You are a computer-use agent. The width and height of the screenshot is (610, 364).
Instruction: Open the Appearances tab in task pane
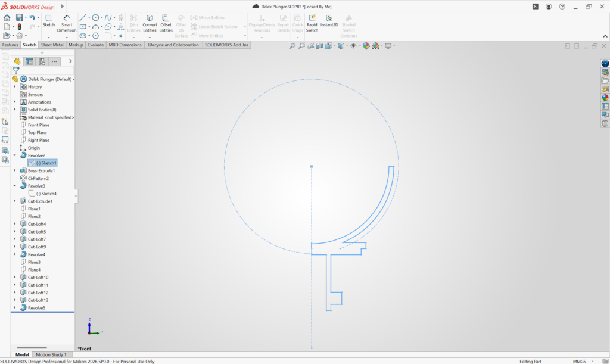pos(605,98)
